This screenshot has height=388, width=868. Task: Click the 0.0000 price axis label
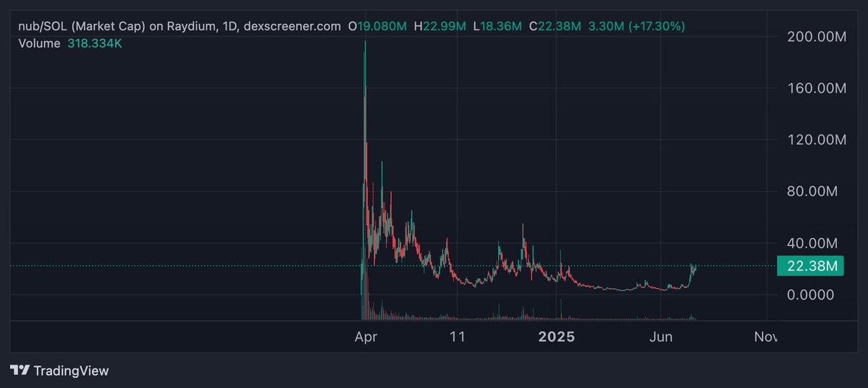coord(810,295)
